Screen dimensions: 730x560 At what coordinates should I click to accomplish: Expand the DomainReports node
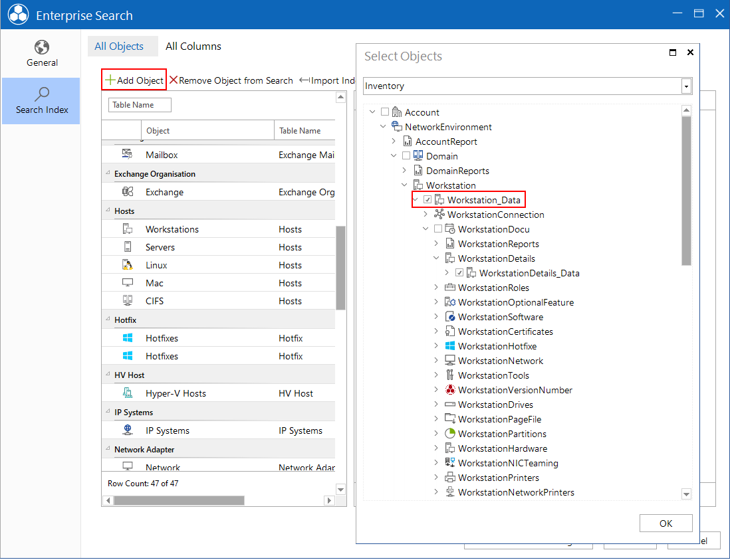click(404, 170)
